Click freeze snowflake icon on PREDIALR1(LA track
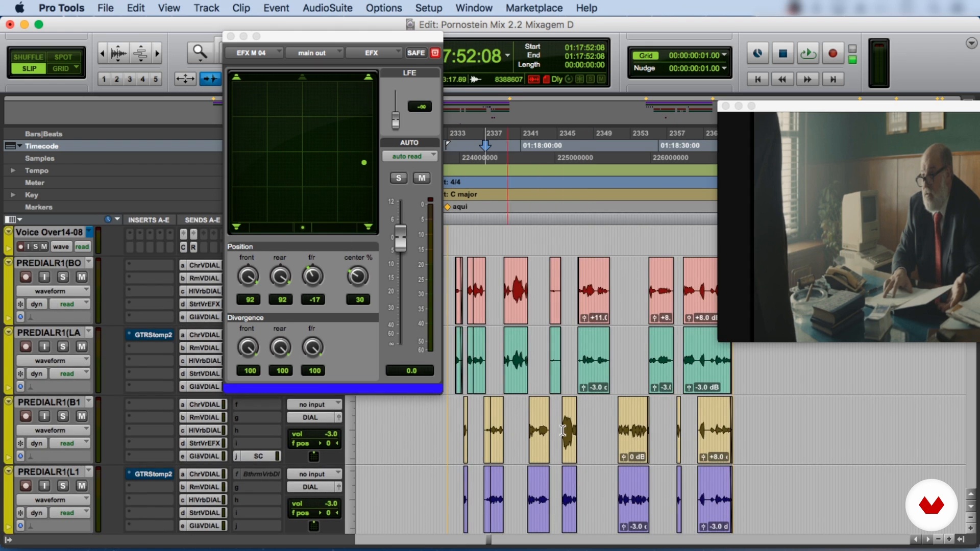The image size is (980, 551). (x=20, y=373)
